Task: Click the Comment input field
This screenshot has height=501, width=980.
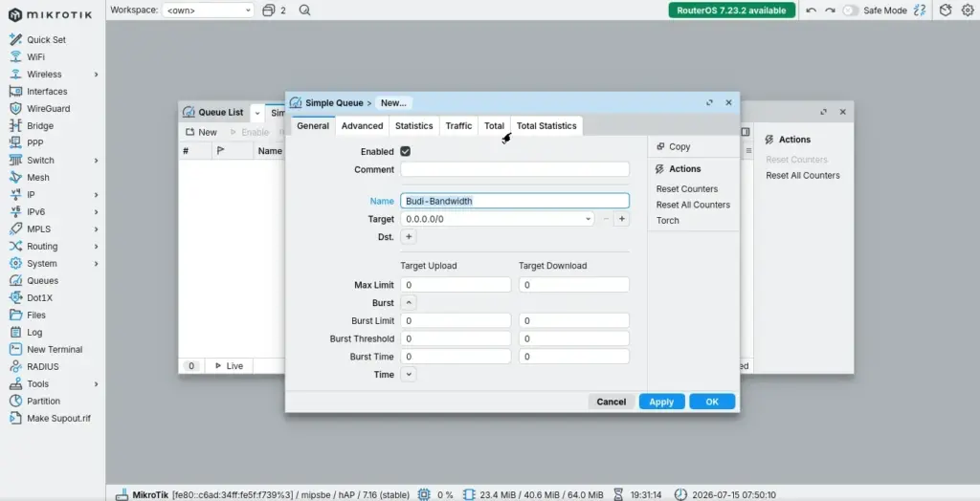Action: tap(515, 169)
